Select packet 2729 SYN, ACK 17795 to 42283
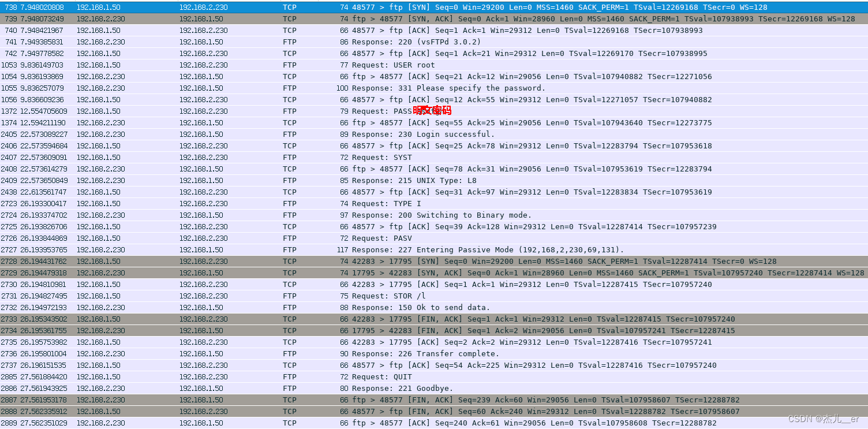The width and height of the screenshot is (868, 429). (x=434, y=273)
